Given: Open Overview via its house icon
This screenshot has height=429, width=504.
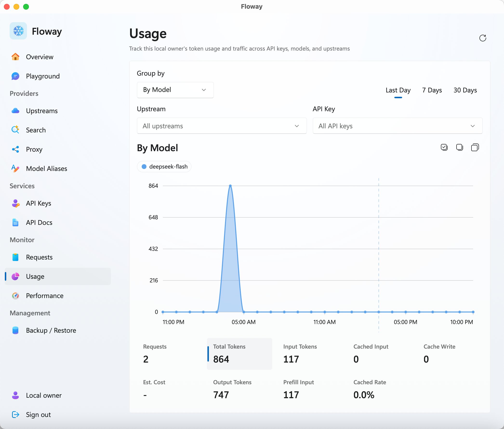Looking at the screenshot, I should pyautogui.click(x=15, y=57).
